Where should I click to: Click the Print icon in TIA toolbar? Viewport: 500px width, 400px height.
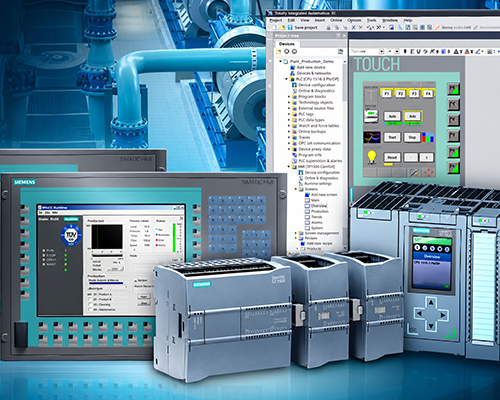pyautogui.click(x=328, y=27)
